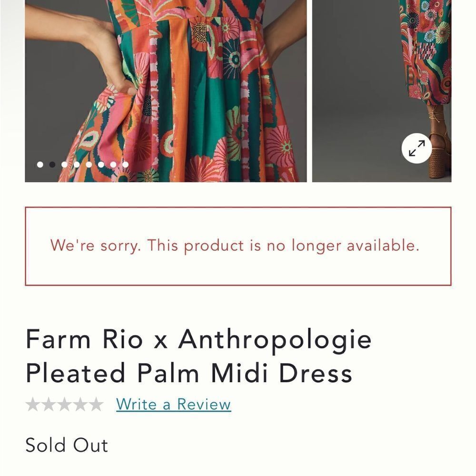Select the first carousel pagination dot
Viewport: 476px width, 476px height.
(x=39, y=165)
